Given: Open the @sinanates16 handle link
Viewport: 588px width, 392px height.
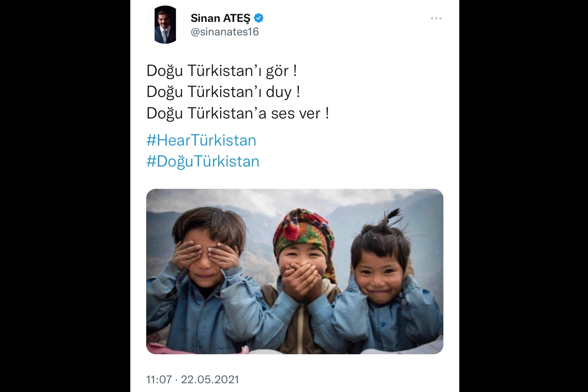Looking at the screenshot, I should click(x=225, y=32).
